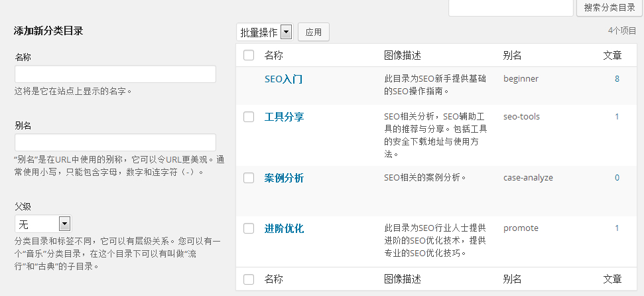Open the 工具分享 category link
644x296 pixels.
pyautogui.click(x=284, y=117)
